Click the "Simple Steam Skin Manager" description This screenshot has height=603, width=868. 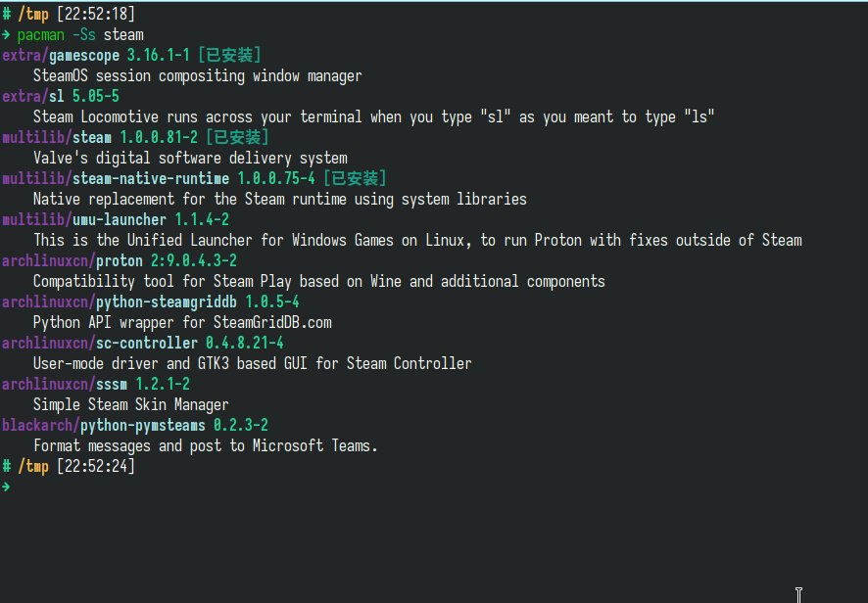131,404
